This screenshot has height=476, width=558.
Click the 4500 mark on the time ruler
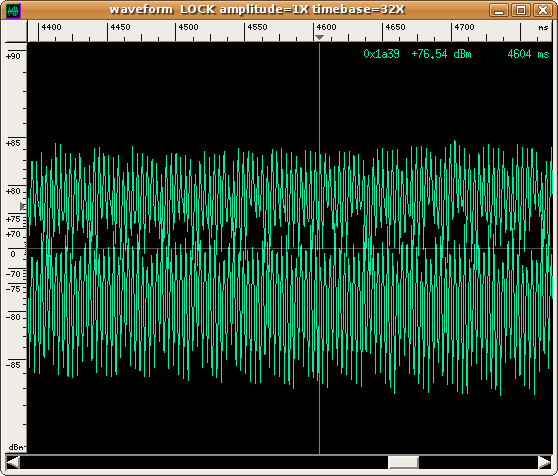point(188,27)
